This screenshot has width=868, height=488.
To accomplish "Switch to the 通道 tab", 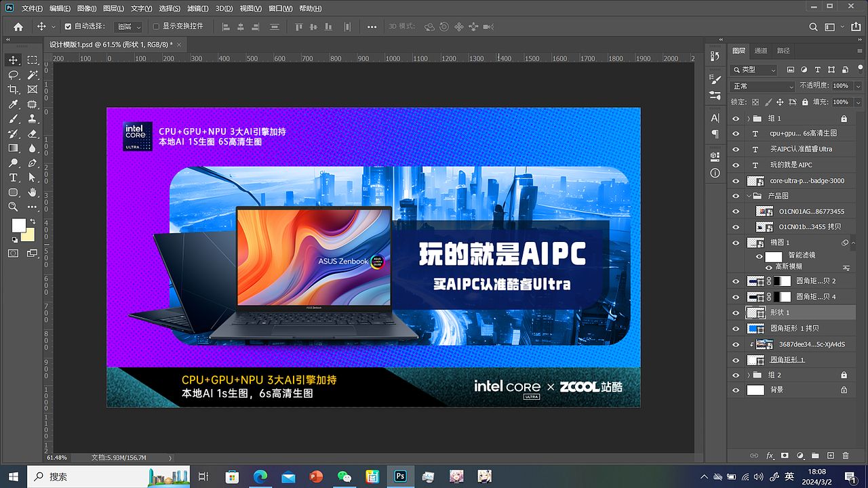I will click(761, 51).
